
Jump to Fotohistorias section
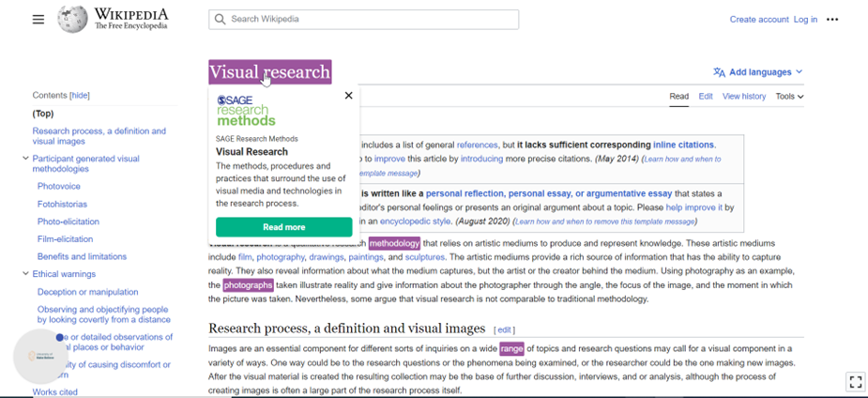click(62, 205)
